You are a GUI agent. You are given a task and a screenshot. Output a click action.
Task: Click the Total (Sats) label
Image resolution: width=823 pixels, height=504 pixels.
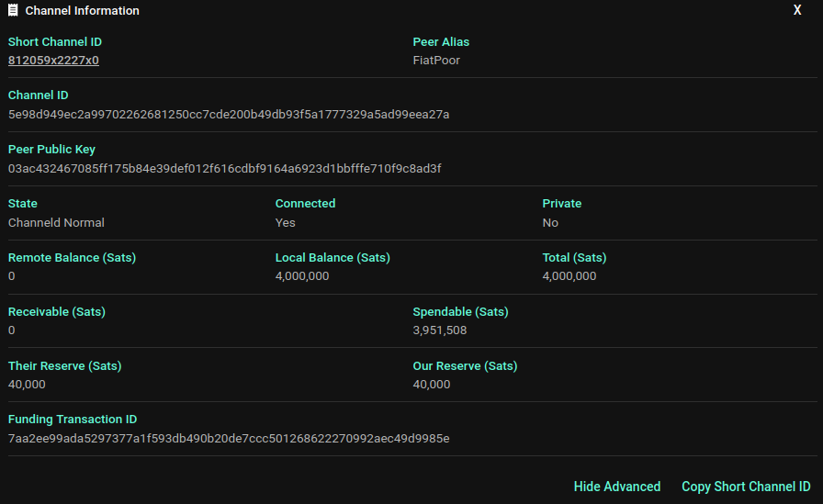[x=574, y=258]
